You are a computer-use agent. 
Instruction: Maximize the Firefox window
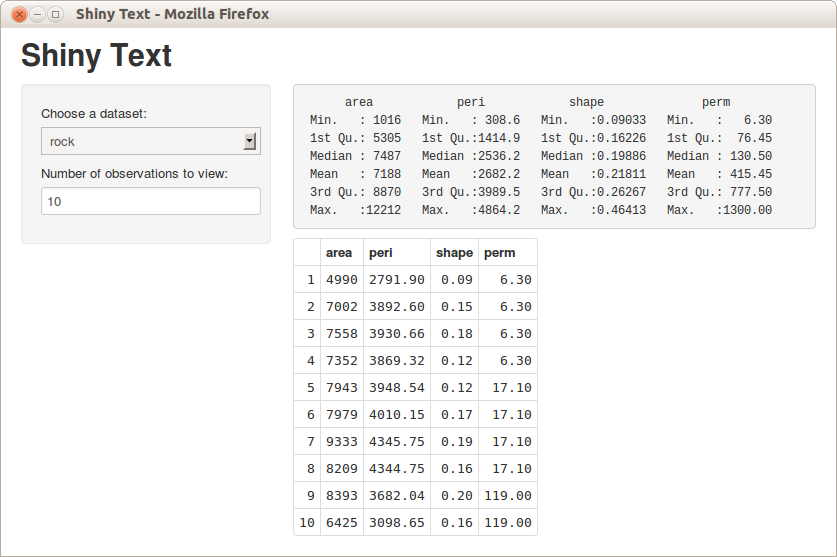tap(55, 14)
